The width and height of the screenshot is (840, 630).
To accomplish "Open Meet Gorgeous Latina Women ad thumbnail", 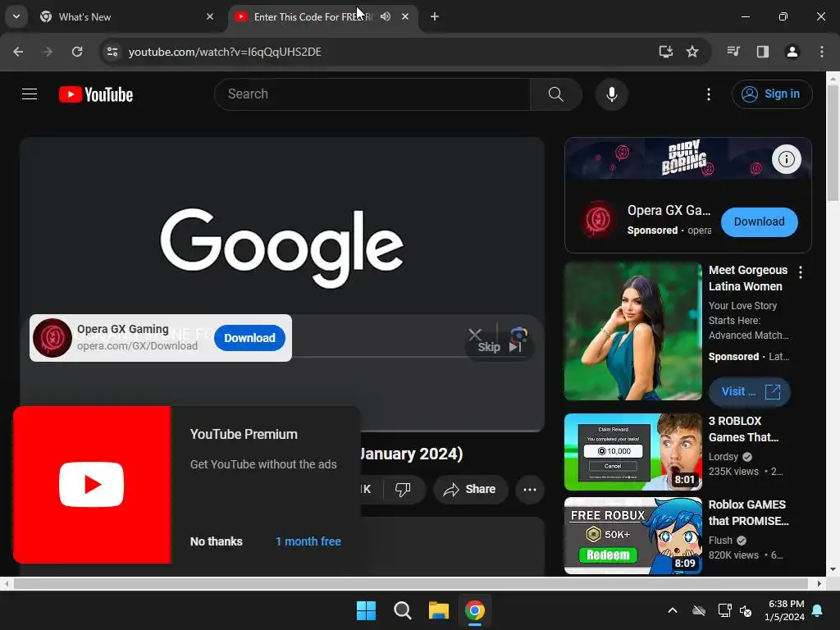I will coord(632,331).
